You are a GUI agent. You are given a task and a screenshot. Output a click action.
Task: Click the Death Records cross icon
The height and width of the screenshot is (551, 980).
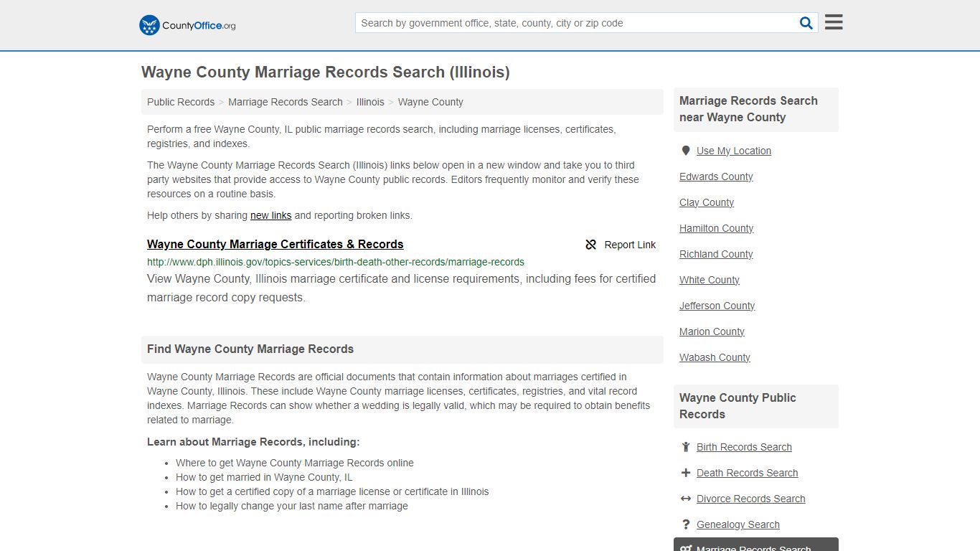point(686,473)
